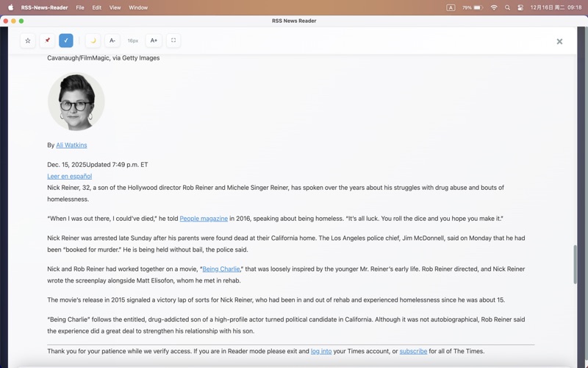Image resolution: width=588 pixels, height=368 pixels.
Task: Close the article reader with X
Action: point(559,41)
